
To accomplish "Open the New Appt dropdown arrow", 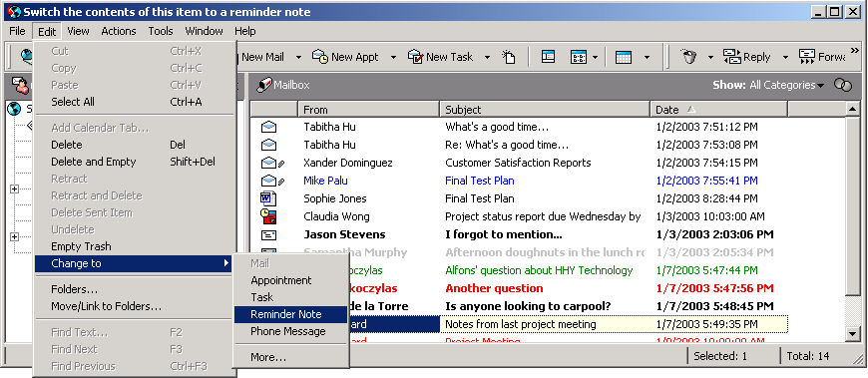I will (x=393, y=57).
